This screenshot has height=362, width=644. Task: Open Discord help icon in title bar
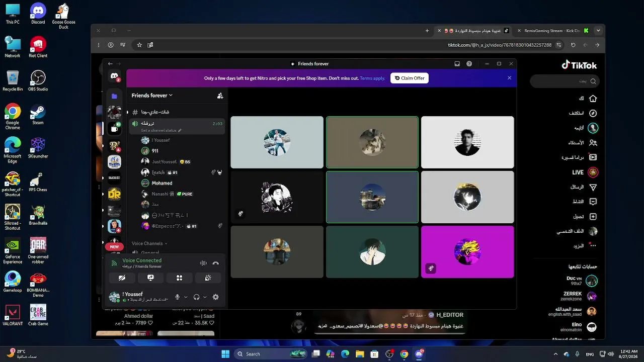(469, 64)
